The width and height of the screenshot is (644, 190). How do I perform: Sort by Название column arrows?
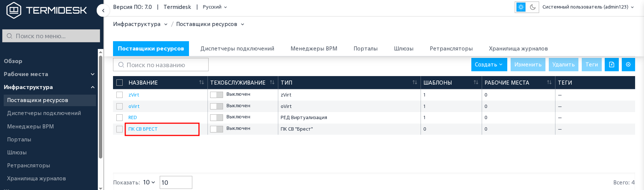click(x=202, y=82)
